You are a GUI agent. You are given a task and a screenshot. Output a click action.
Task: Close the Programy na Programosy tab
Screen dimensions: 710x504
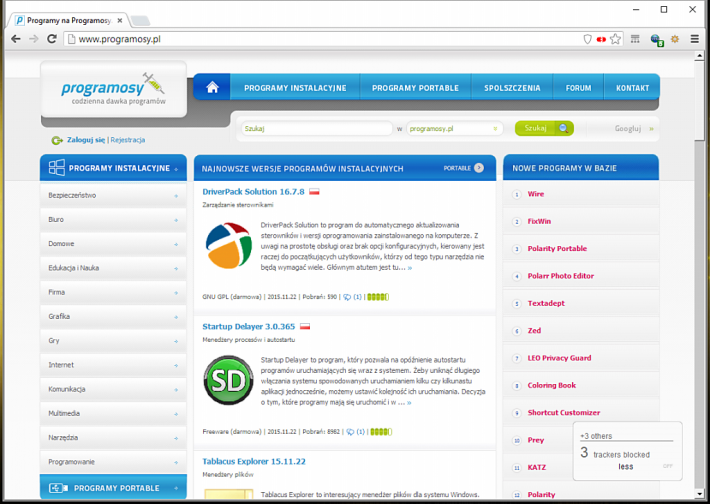pyautogui.click(x=120, y=20)
